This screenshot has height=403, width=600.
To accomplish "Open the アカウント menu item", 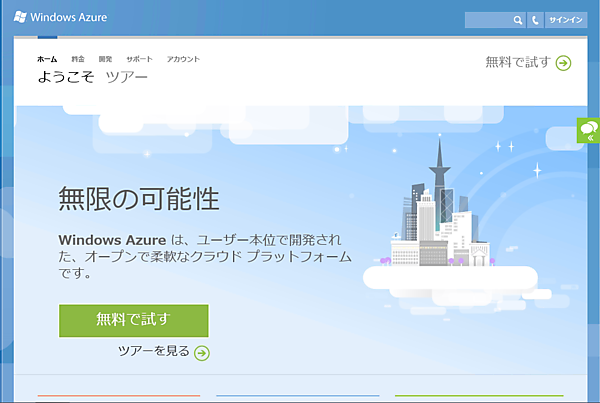I will (183, 59).
